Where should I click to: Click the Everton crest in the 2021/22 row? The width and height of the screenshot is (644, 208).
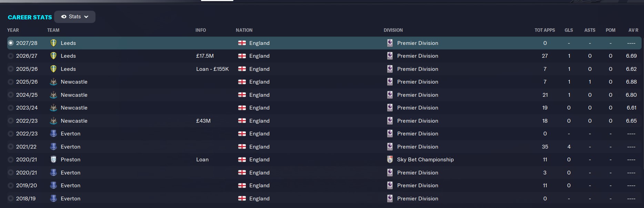[x=53, y=146]
